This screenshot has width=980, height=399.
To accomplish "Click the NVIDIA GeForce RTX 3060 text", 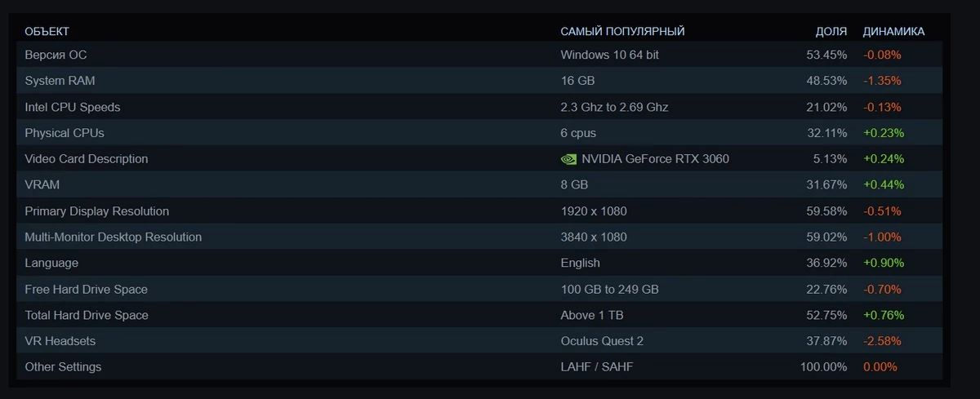I will coord(656,159).
